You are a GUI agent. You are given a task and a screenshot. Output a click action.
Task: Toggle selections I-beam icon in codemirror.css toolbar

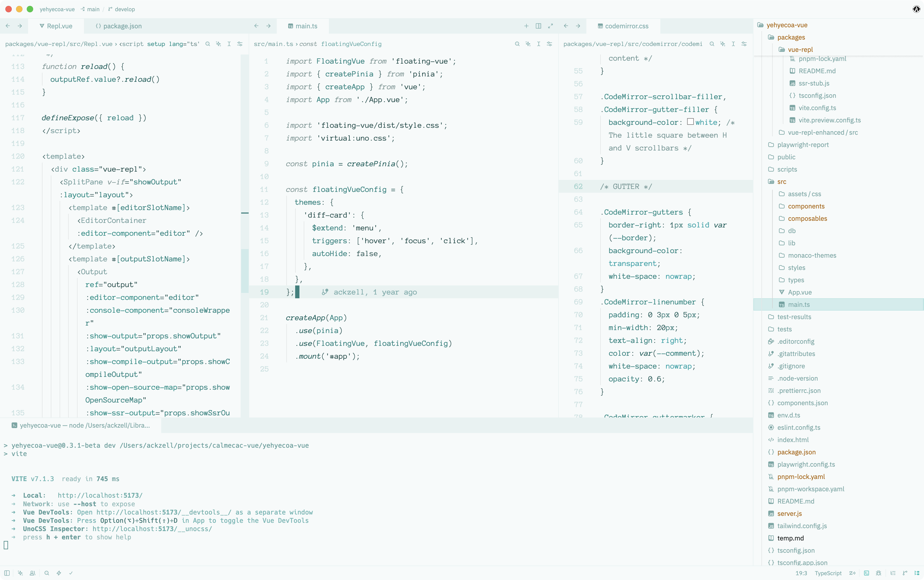[x=733, y=44]
